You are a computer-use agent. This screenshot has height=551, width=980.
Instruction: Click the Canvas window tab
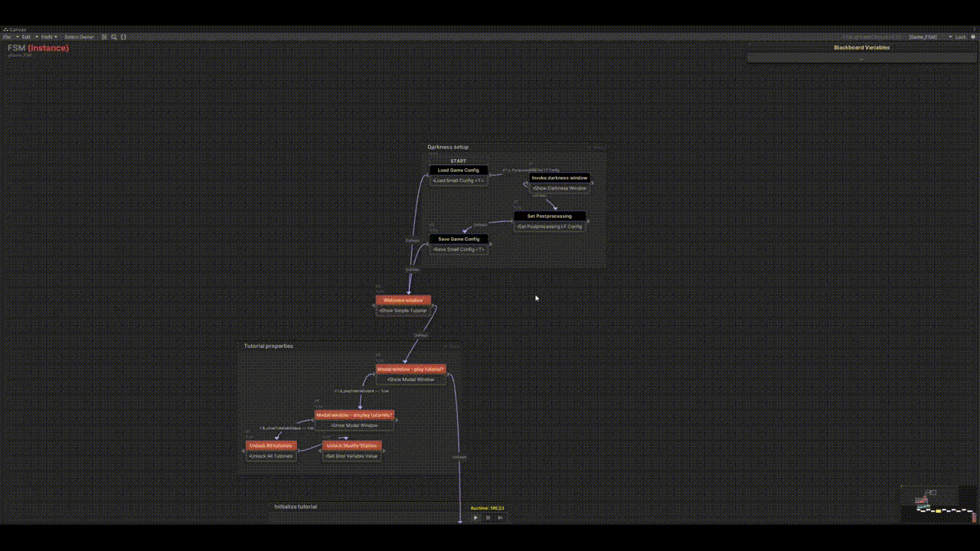pos(15,30)
